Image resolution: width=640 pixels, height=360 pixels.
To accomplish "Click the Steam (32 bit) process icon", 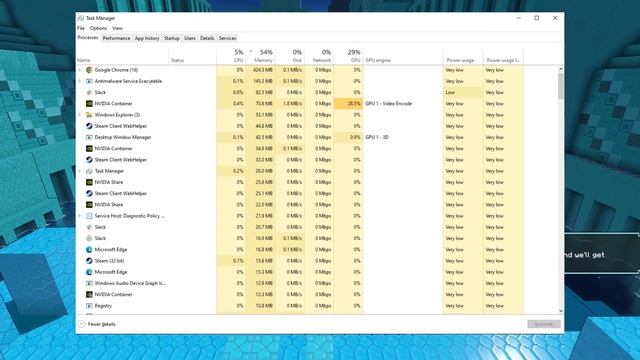I will [x=89, y=261].
